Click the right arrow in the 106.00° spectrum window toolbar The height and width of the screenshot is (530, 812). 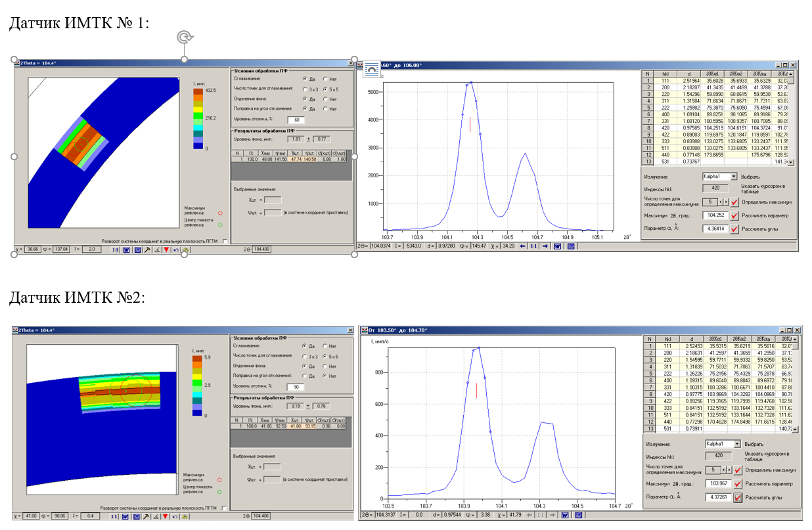[x=545, y=246]
